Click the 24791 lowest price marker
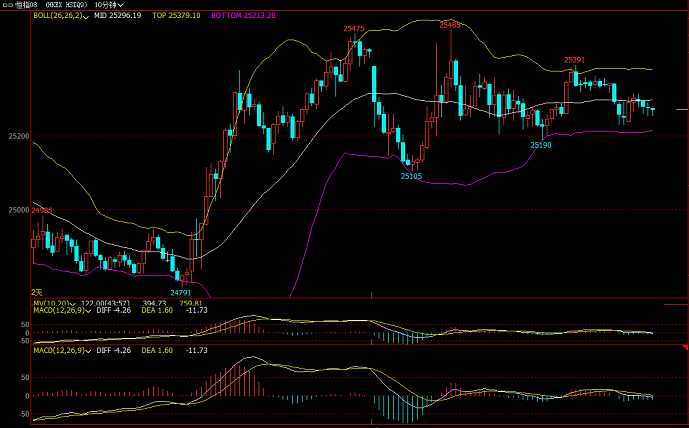Viewport: 689px width, 428px height. (180, 292)
